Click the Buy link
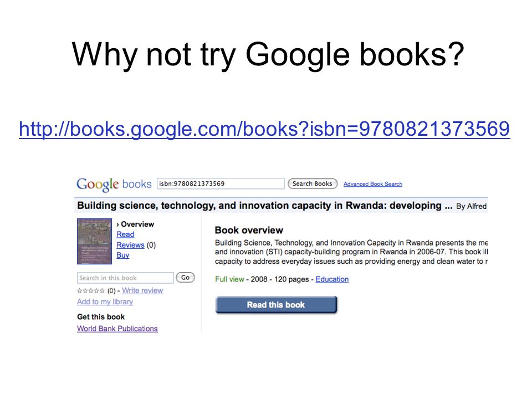Screen dimensions: 532x399 point(123,255)
